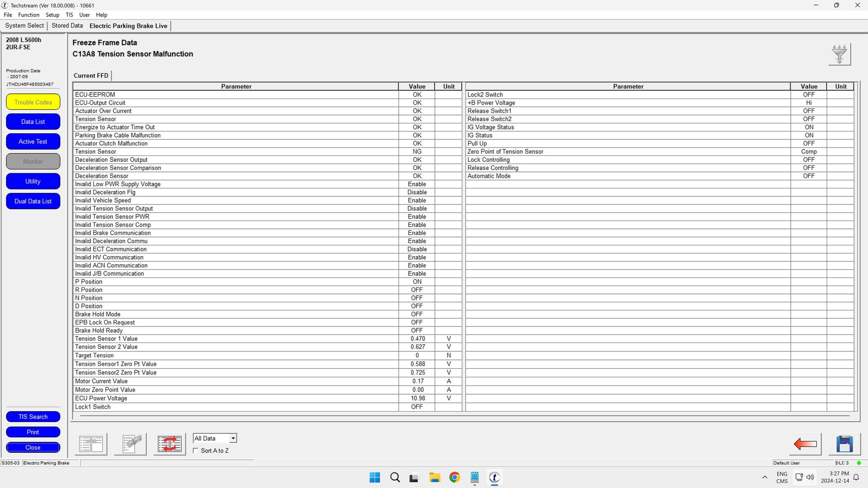The image size is (868, 488).
Task: Select Tension Sensor 2 Value row
Action: 267,347
